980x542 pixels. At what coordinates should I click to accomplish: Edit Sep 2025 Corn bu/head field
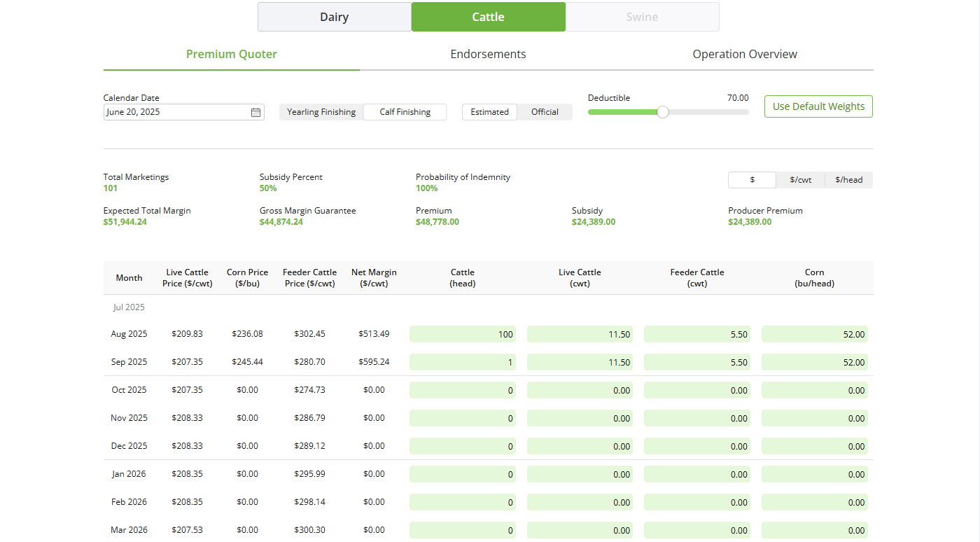click(x=815, y=362)
